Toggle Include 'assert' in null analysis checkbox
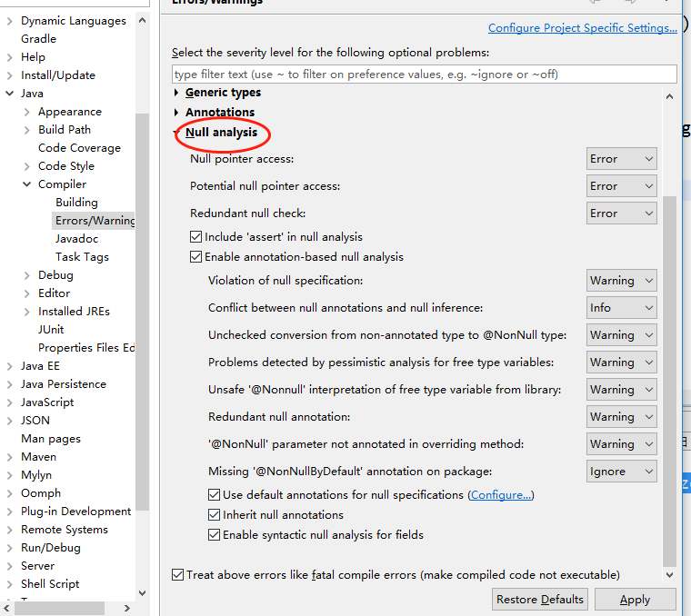691x616 pixels. pyautogui.click(x=195, y=237)
